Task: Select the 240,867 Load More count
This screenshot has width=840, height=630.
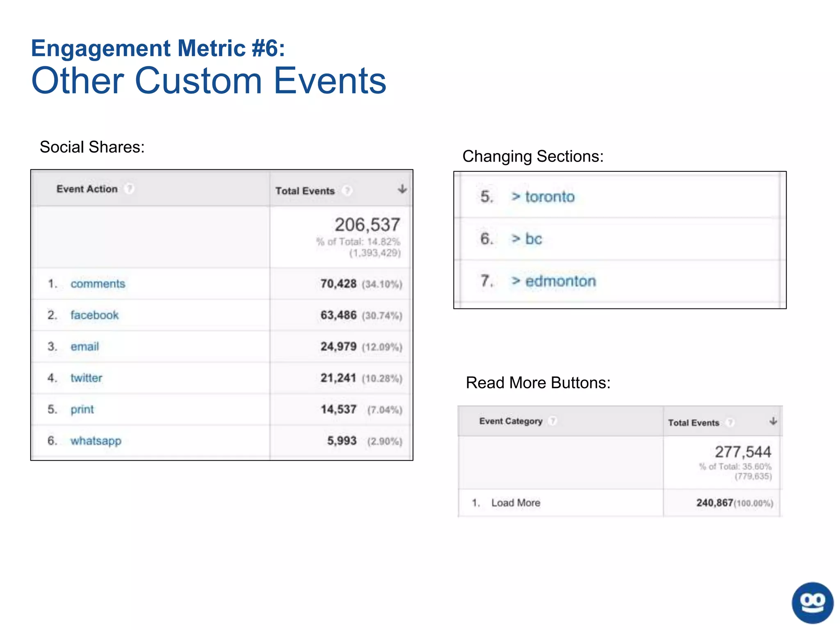Action: point(714,503)
